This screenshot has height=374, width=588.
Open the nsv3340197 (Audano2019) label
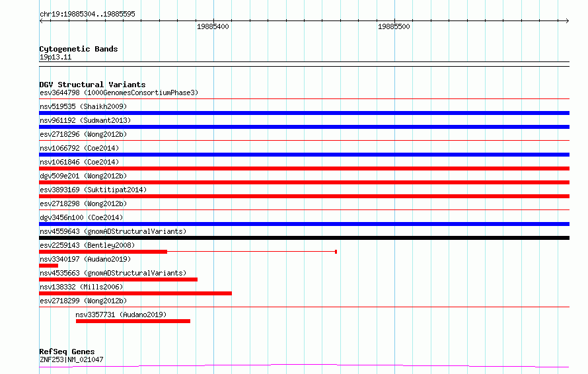tap(85, 259)
